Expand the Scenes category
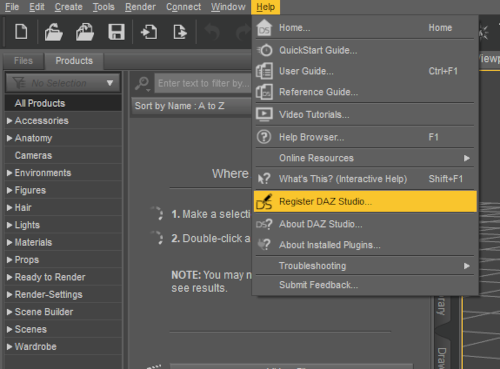The height and width of the screenshot is (369, 500). [x=9, y=329]
